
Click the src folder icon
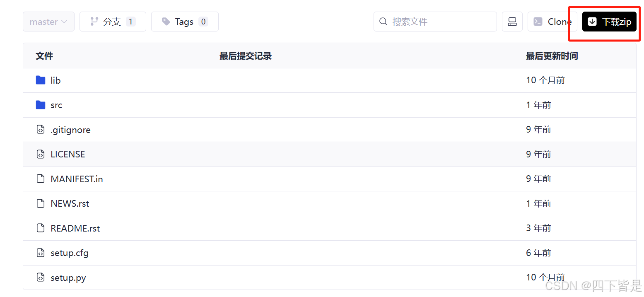40,105
